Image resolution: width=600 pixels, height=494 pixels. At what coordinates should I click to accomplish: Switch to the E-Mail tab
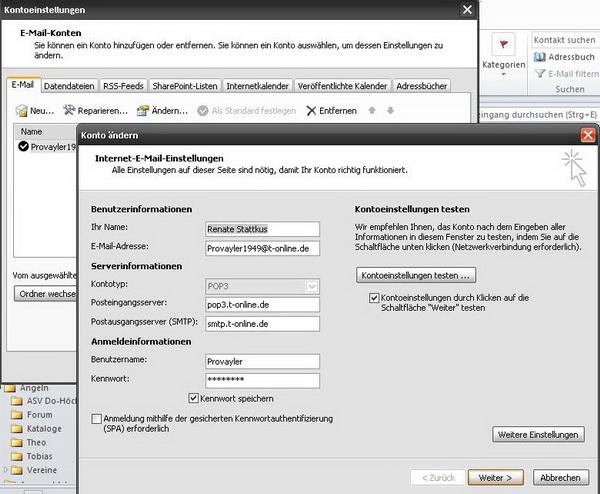click(23, 85)
